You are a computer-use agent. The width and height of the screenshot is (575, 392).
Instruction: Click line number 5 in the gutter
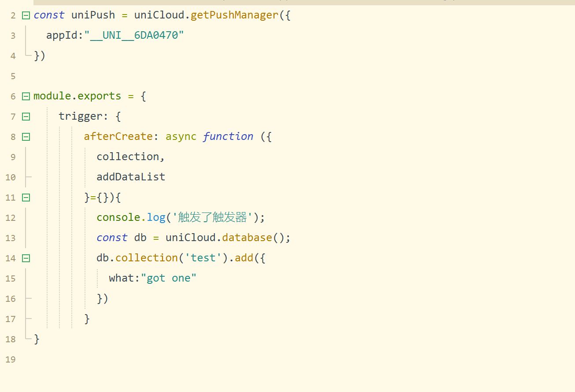(13, 76)
